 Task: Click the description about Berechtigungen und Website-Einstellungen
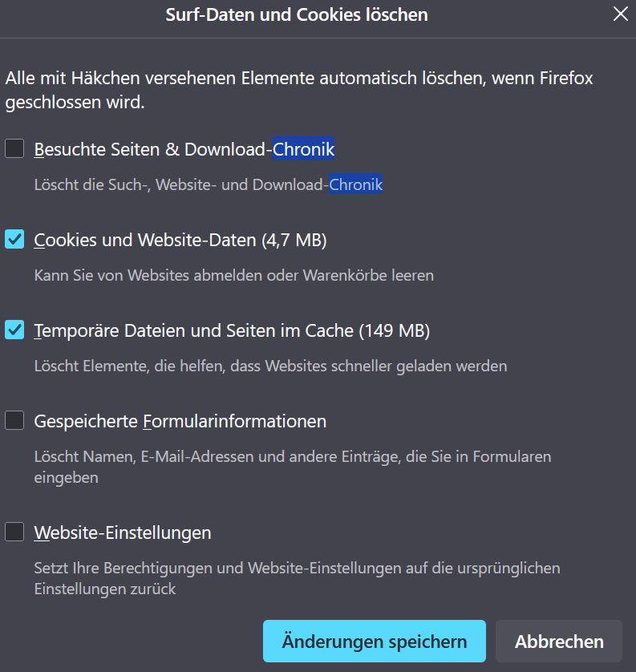click(297, 569)
